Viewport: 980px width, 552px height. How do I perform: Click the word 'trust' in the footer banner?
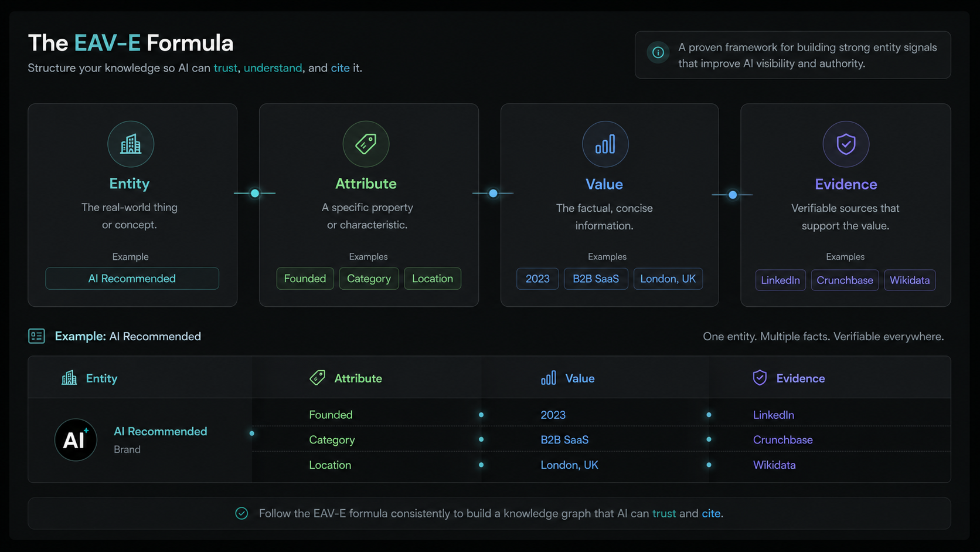click(664, 513)
